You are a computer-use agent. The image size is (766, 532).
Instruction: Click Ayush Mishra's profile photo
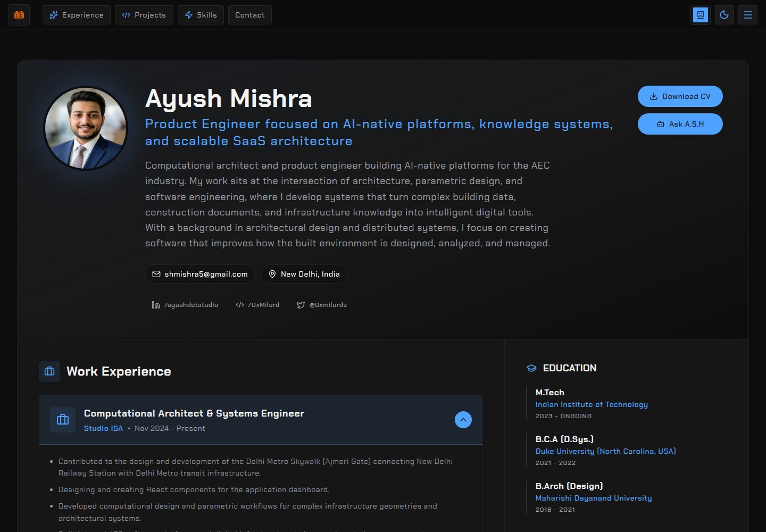[86, 128]
